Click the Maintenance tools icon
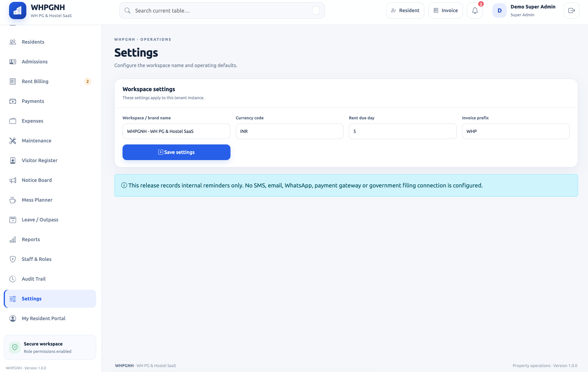The width and height of the screenshot is (588, 372). click(x=13, y=141)
